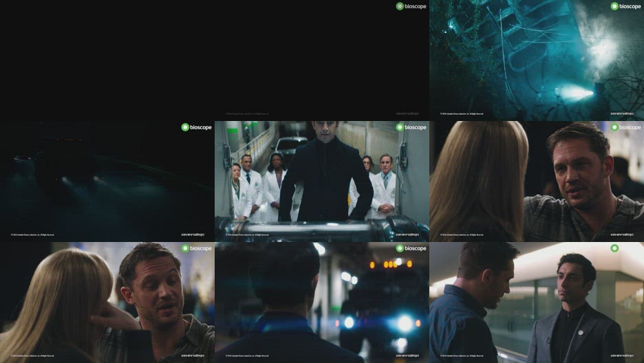Open the completely black first thumbnail
The width and height of the screenshot is (644, 363).
(107, 60)
